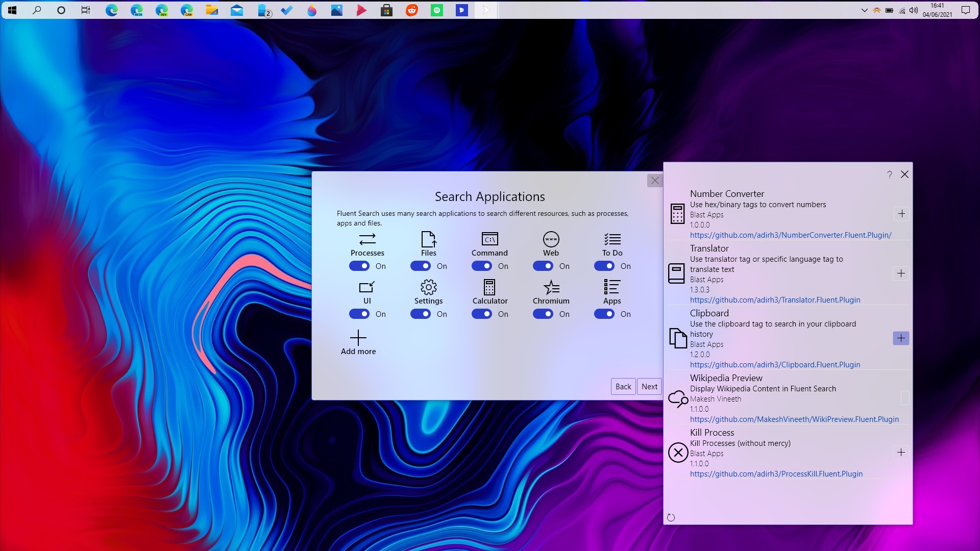Image resolution: width=980 pixels, height=551 pixels.
Task: Add the Clipboard plugin
Action: pos(901,338)
